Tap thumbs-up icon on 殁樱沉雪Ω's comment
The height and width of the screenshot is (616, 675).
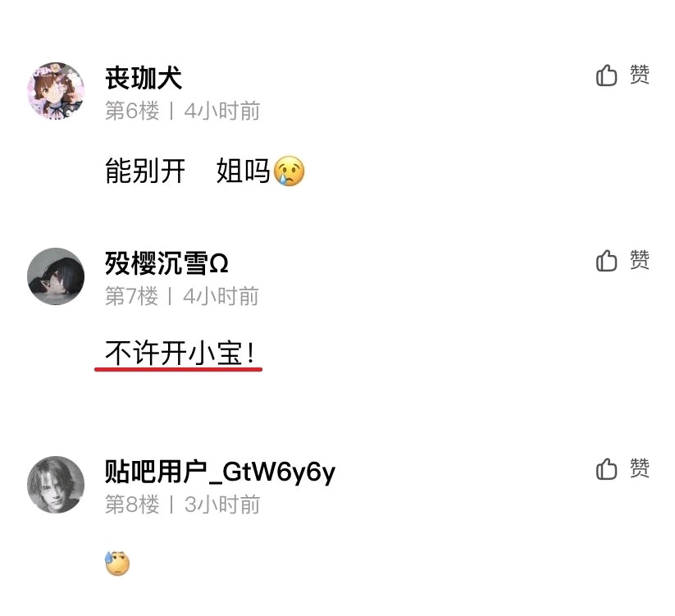pos(607,261)
